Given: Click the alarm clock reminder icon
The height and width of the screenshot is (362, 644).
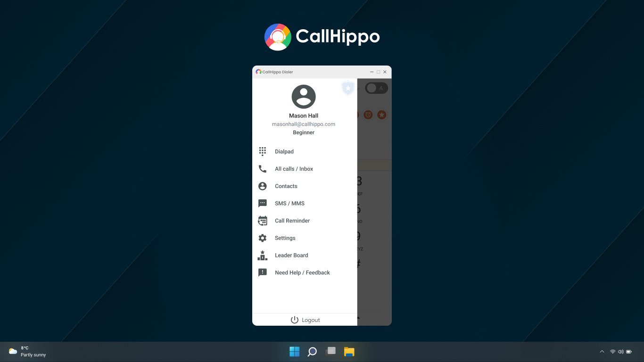Looking at the screenshot, I should coord(368,115).
